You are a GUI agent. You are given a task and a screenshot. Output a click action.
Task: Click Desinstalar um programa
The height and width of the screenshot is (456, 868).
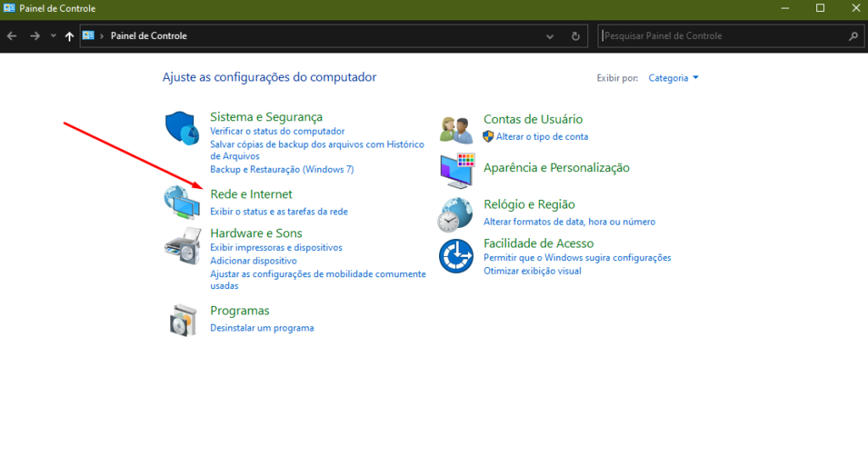[x=262, y=328]
